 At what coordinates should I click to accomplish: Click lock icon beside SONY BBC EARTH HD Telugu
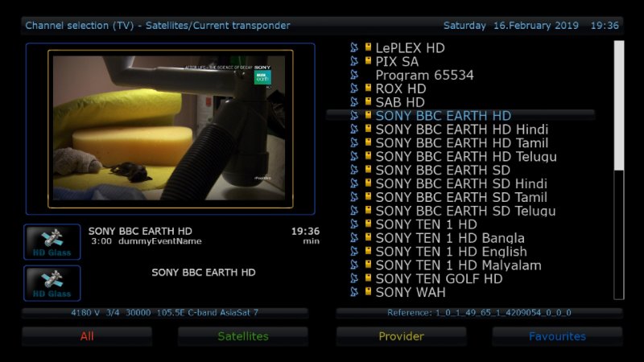tap(368, 155)
